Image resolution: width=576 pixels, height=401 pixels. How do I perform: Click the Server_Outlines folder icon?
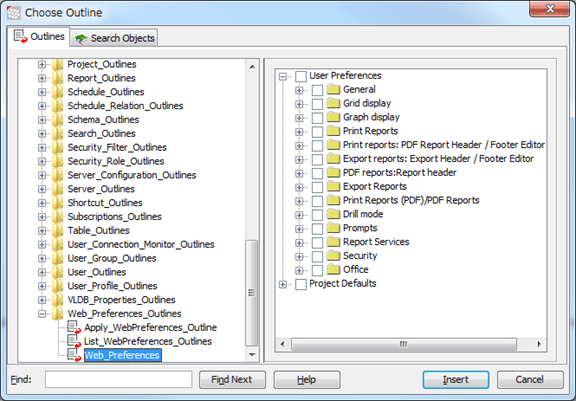pyautogui.click(x=58, y=189)
